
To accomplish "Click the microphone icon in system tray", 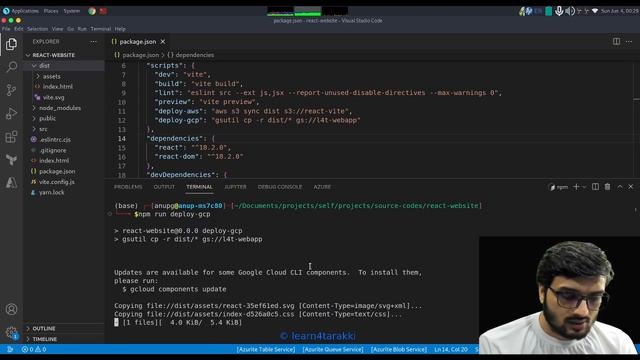I will [559, 11].
